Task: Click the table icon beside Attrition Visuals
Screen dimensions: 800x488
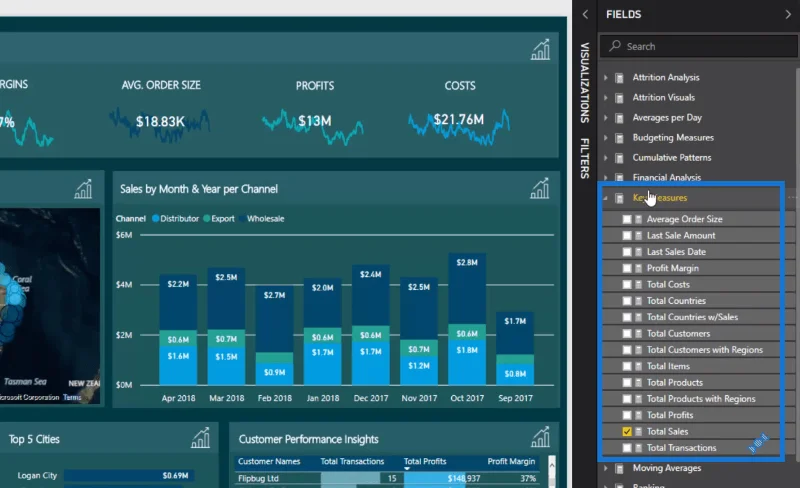Action: [619, 97]
